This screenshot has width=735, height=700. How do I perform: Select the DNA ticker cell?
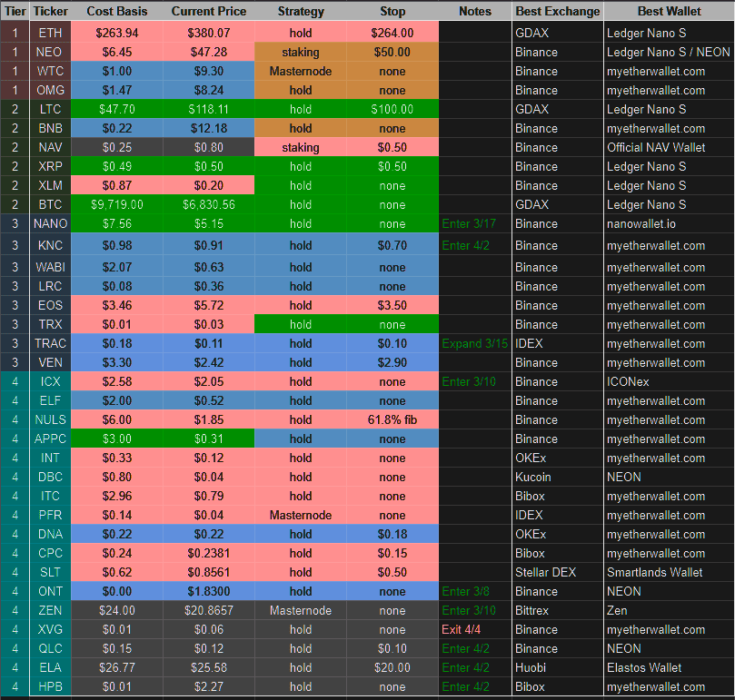coord(51,534)
